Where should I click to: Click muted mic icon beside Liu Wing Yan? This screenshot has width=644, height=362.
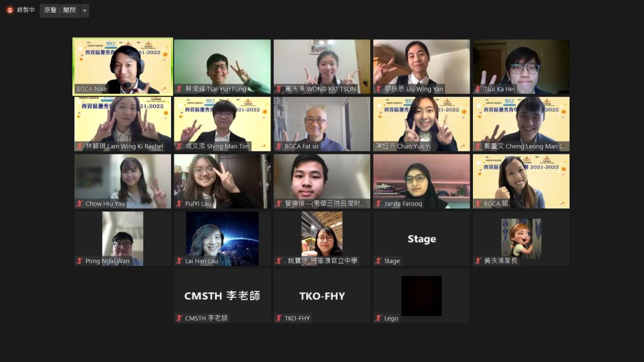[378, 89]
